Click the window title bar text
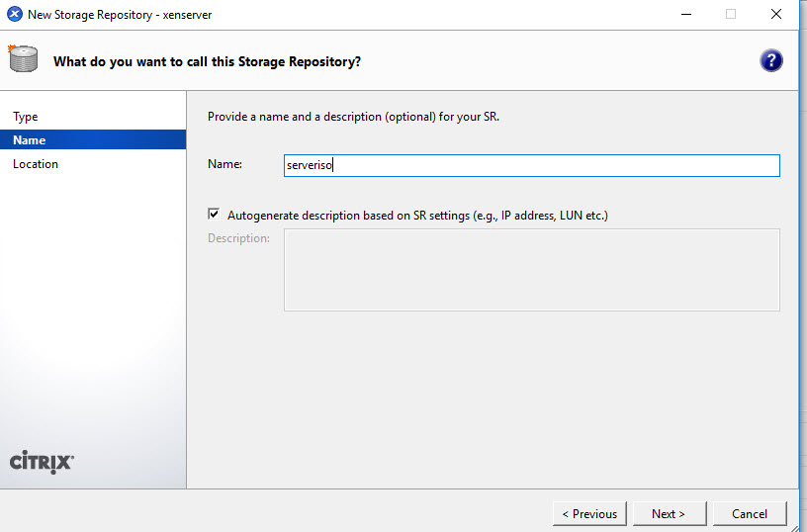 tap(120, 15)
